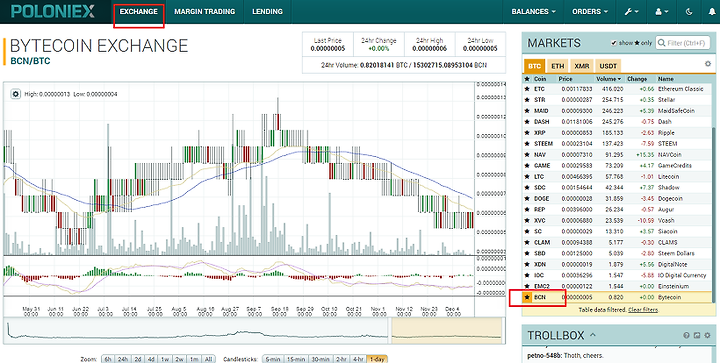720x363 pixels.
Task: Toggle the favorite star for XDN
Action: point(527,264)
